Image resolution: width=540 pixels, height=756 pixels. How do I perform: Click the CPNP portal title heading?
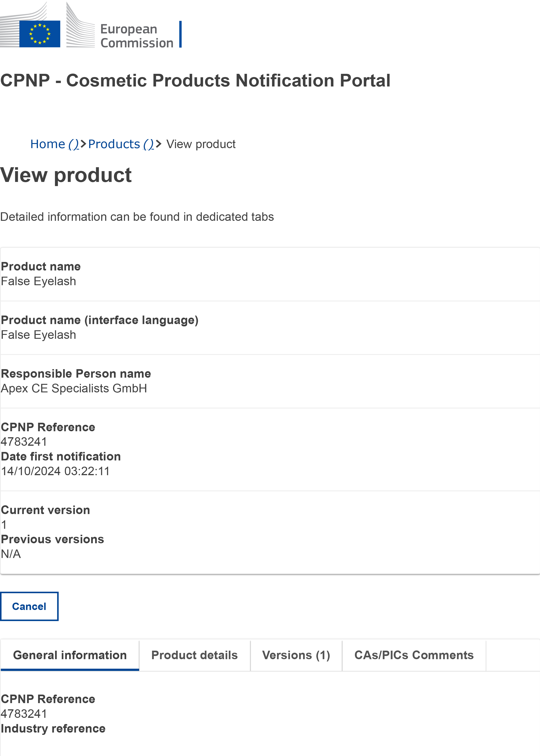coord(195,80)
